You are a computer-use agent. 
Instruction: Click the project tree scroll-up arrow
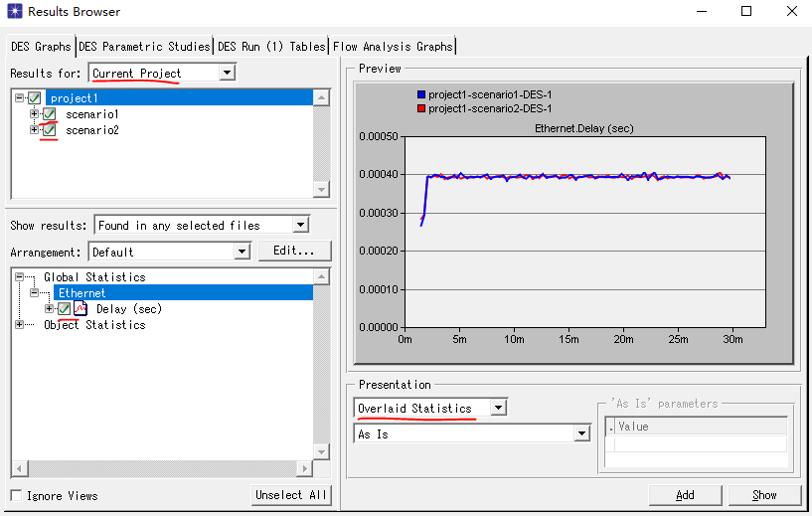(x=322, y=97)
